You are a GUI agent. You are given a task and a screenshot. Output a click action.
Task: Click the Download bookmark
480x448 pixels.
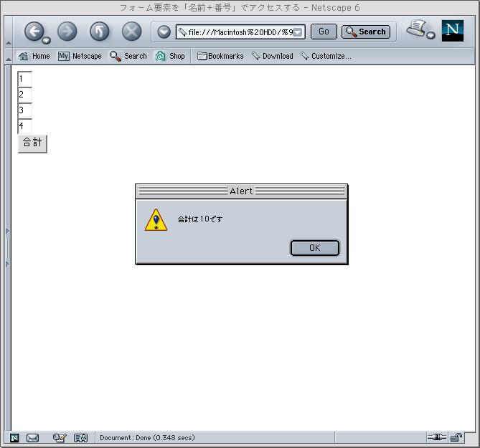(x=272, y=56)
